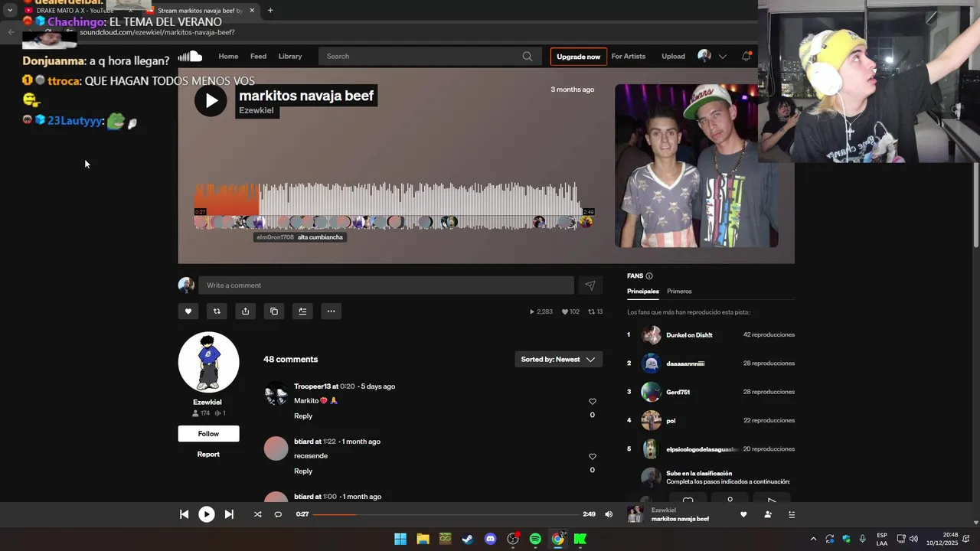Open the Next up queue in the player bar
The height and width of the screenshot is (551, 980).
792,514
